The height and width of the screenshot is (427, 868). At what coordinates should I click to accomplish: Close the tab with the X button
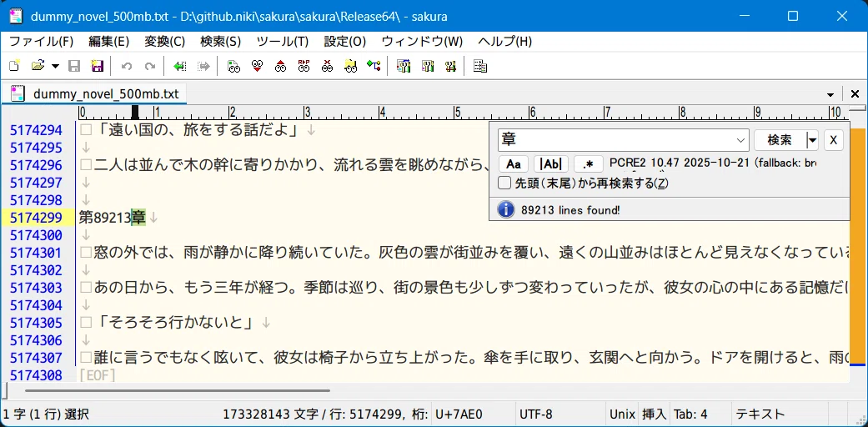[x=855, y=94]
